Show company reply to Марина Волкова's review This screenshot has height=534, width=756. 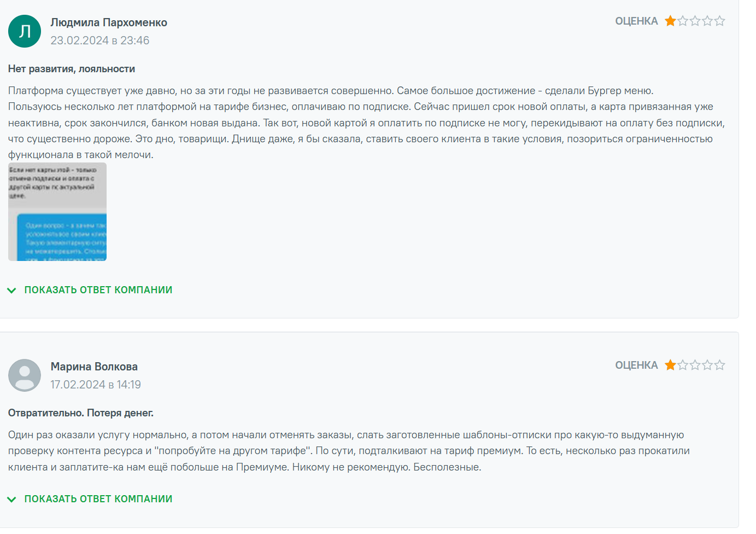tap(98, 499)
